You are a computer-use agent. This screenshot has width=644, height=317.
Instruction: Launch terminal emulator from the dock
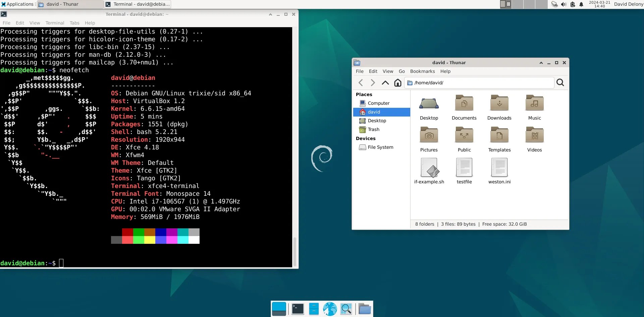298,309
